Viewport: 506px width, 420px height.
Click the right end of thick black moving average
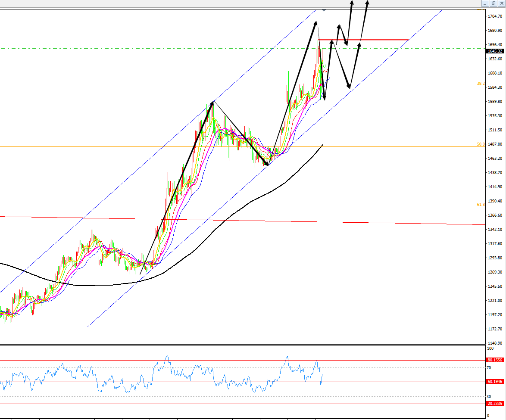322,145
